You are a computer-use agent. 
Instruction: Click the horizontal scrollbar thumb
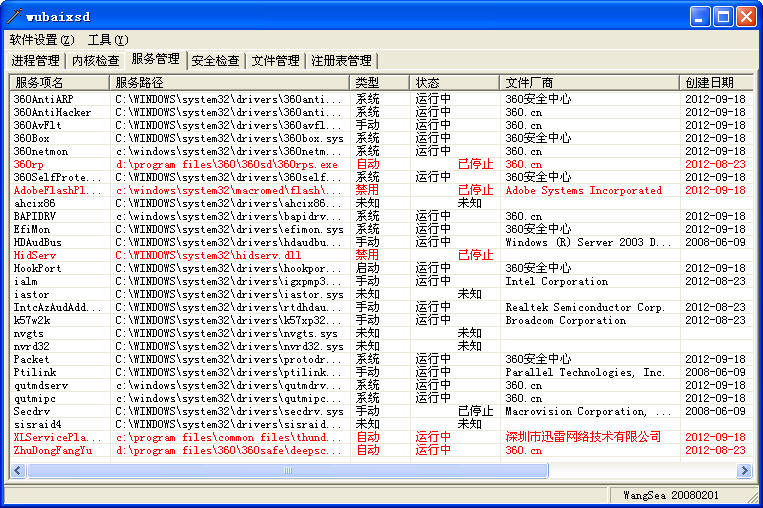click(x=286, y=470)
